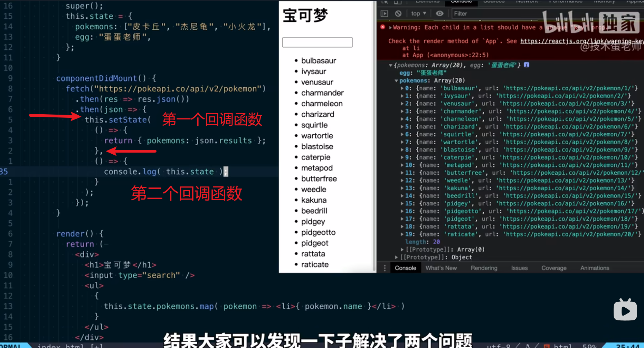Click the fetch pokeapi URL code line
Image resolution: width=644 pixels, height=348 pixels.
[166, 89]
